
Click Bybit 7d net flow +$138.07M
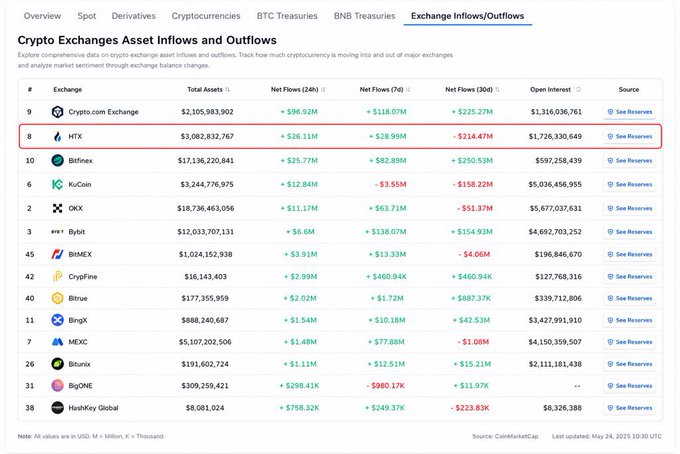(386, 232)
